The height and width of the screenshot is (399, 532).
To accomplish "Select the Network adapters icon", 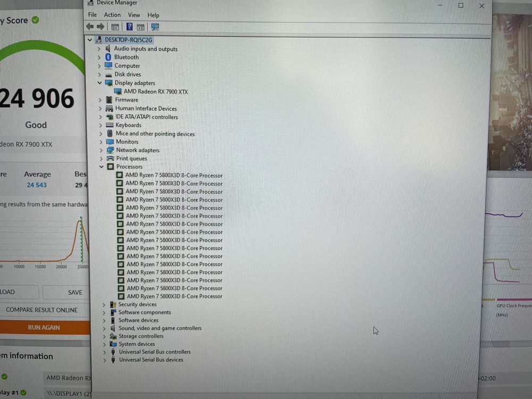I will click(110, 150).
